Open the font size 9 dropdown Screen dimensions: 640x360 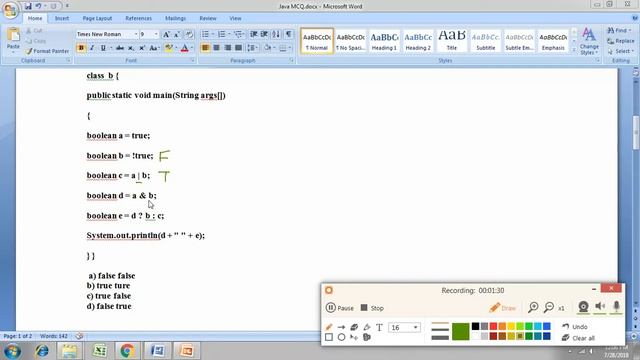(156, 34)
